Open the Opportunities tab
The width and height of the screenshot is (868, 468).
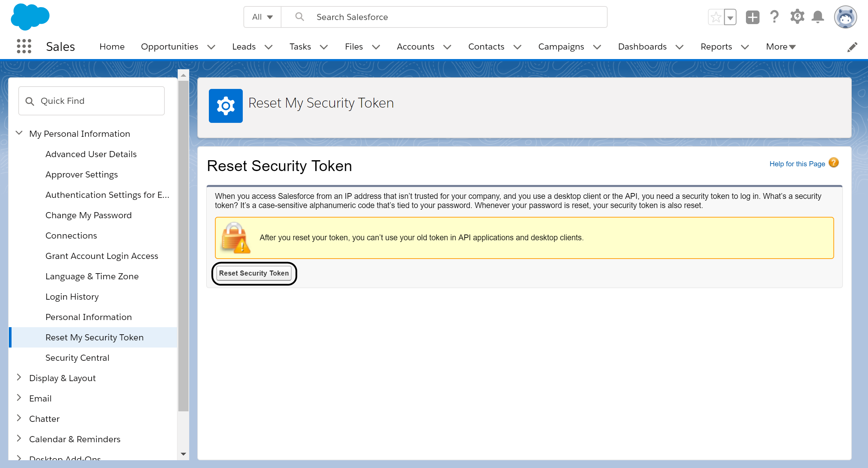(170, 46)
